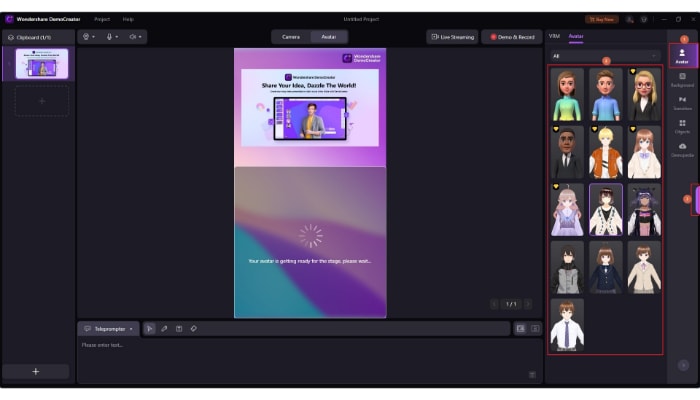Choose the black-haired avatar in gray jacket

(x=567, y=267)
